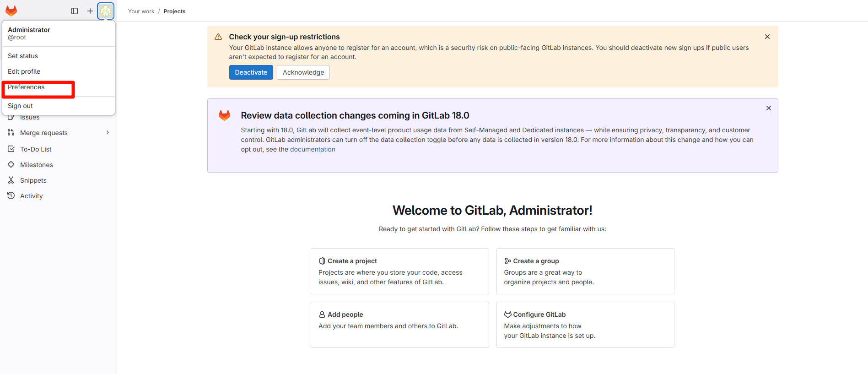
Task: Click the Projects breadcrumb
Action: click(174, 11)
